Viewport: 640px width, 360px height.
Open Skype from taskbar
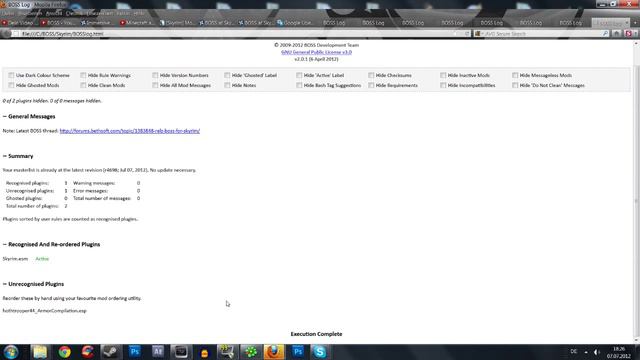tap(320, 352)
